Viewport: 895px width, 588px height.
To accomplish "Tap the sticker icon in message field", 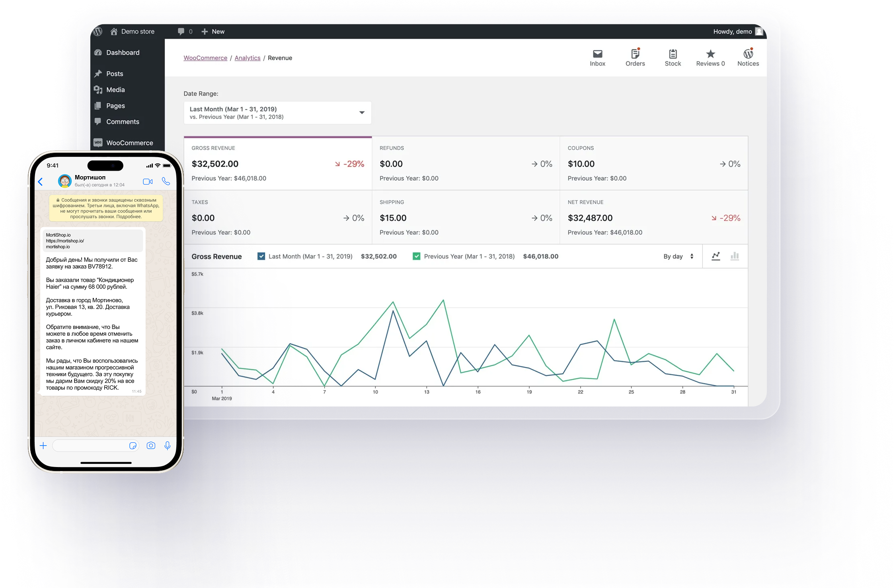I will pyautogui.click(x=133, y=446).
